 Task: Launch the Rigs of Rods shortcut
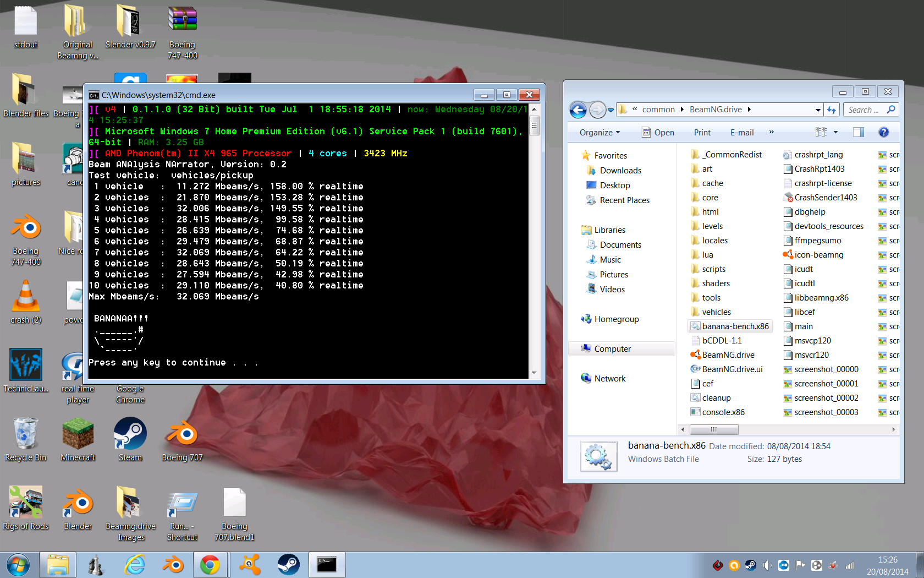25,508
